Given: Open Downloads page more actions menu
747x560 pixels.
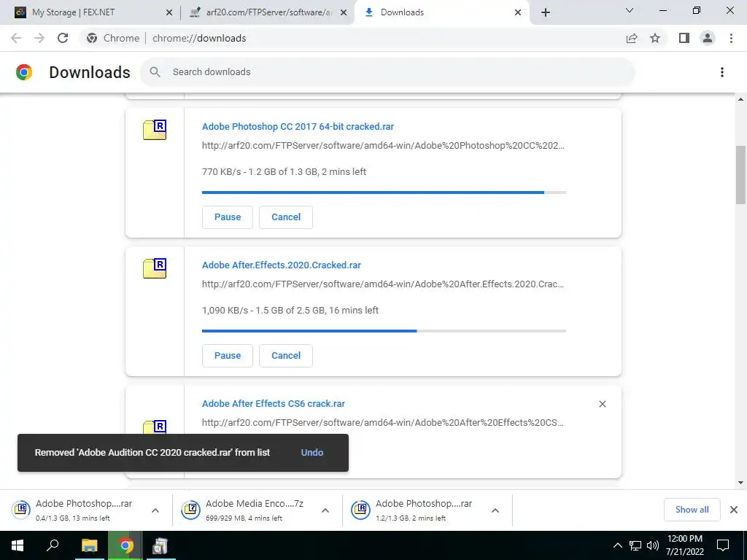Looking at the screenshot, I should (722, 72).
